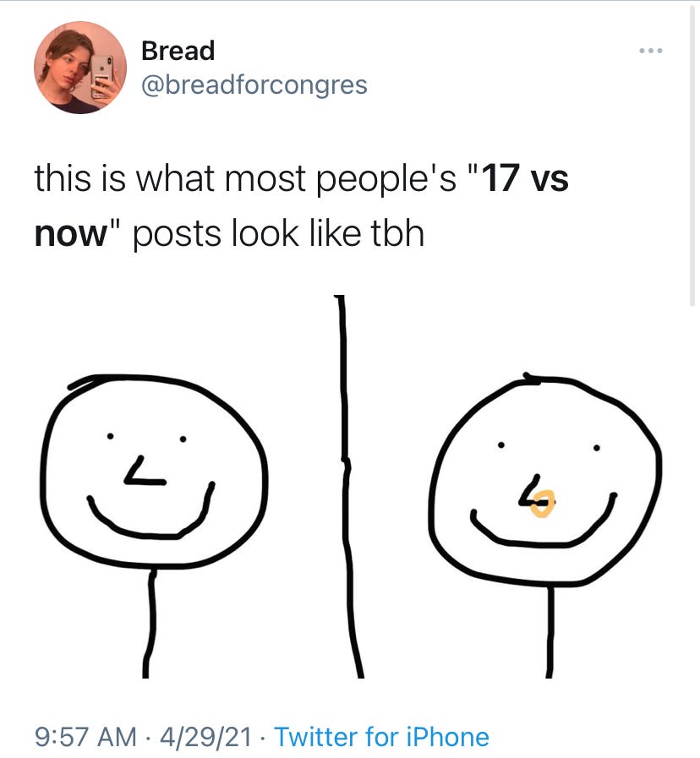700x758 pixels.
Task: Open the three-dot more options menu
Action: click(x=650, y=51)
